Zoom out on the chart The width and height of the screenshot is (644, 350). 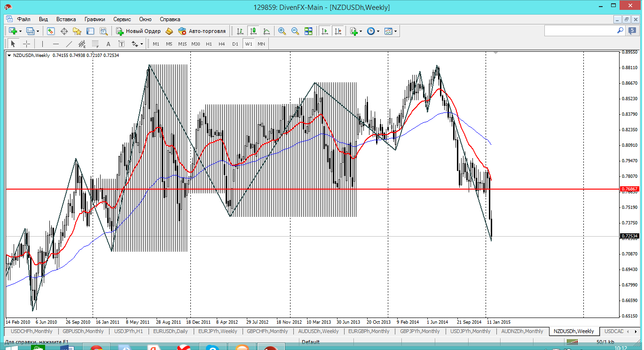click(x=295, y=31)
